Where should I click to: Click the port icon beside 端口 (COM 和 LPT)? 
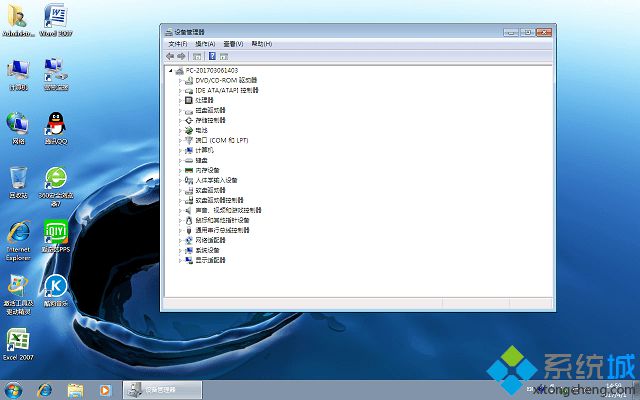189,140
